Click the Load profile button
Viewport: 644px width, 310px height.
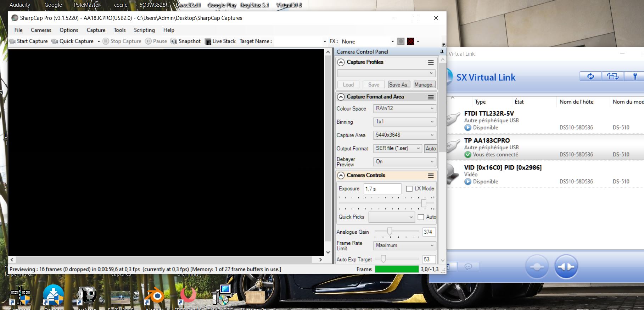coord(348,84)
